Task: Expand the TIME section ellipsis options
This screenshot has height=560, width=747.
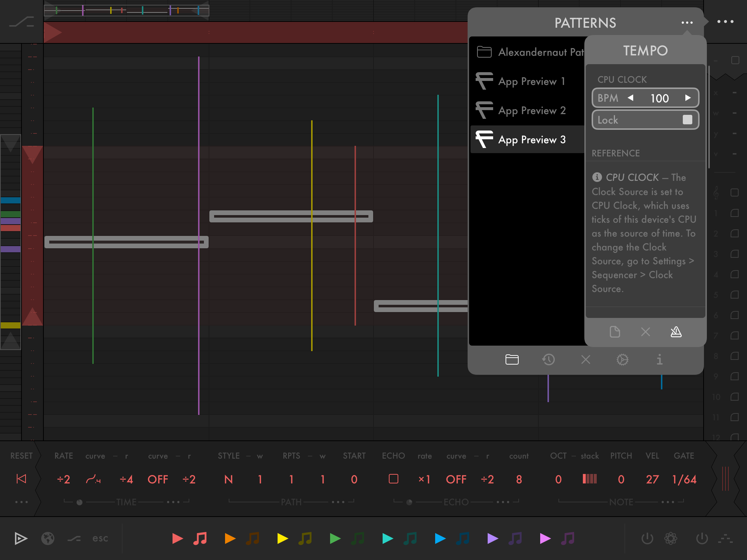Action: (x=173, y=502)
